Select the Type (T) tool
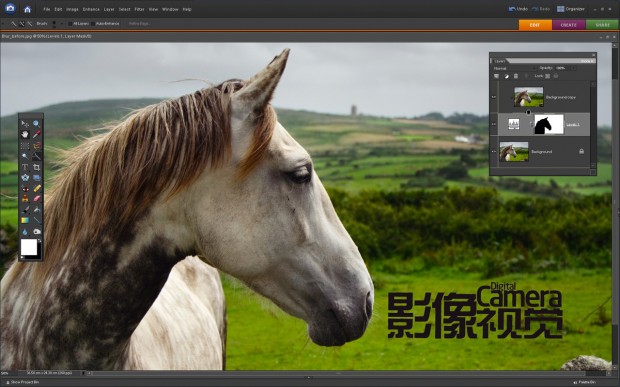The height and width of the screenshot is (387, 620). 25,167
